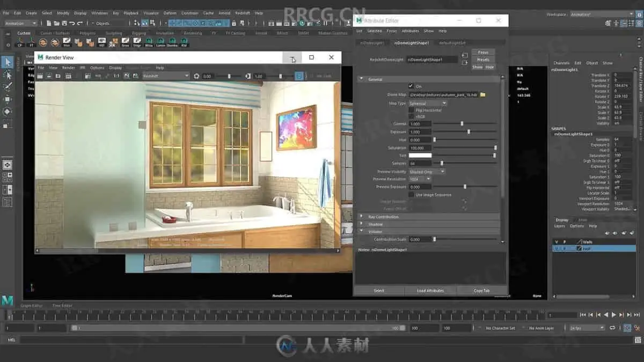This screenshot has height=362, width=644.
Task: Click the load connection arrow beside RedshiftDomeLight name
Action: pyautogui.click(x=465, y=55)
